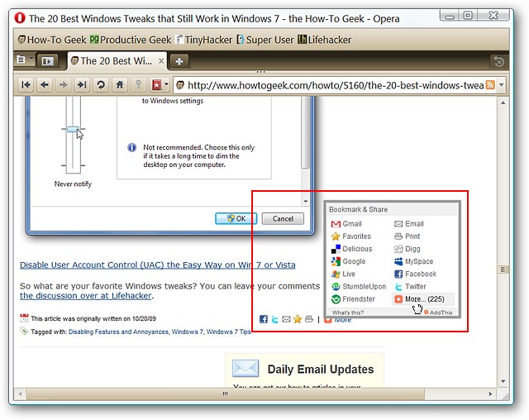This screenshot has width=529, height=420.
Task: Open the 'Windows 7' tag link
Action: pyautogui.click(x=188, y=332)
